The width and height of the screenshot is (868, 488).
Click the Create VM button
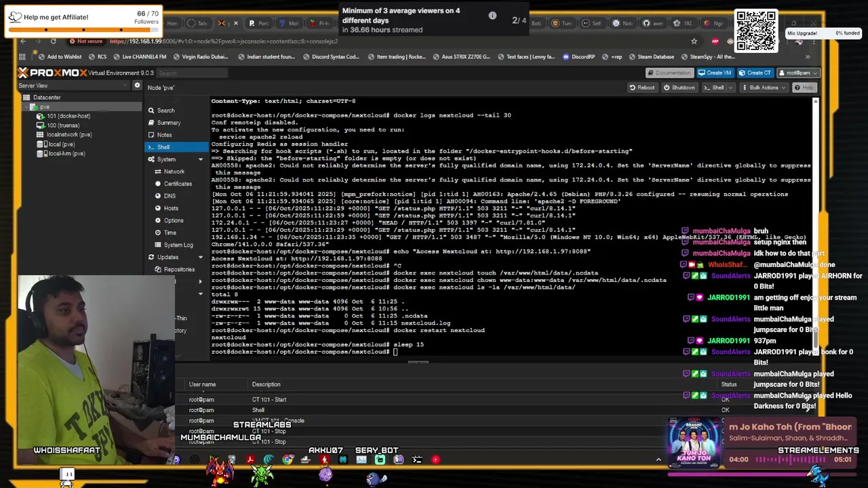tap(715, 73)
